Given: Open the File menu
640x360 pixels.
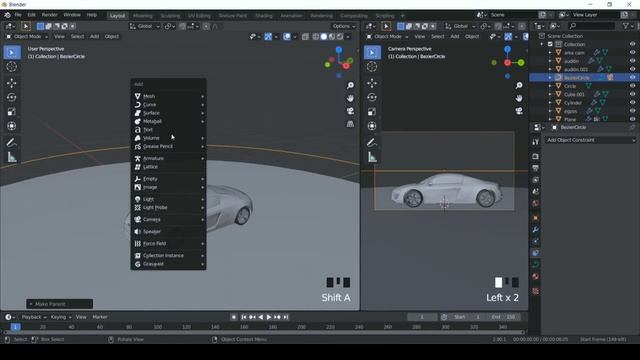Looking at the screenshot, I should tap(18, 15).
